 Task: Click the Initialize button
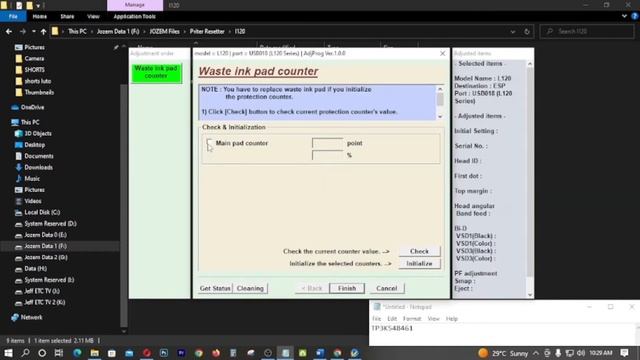(x=419, y=263)
